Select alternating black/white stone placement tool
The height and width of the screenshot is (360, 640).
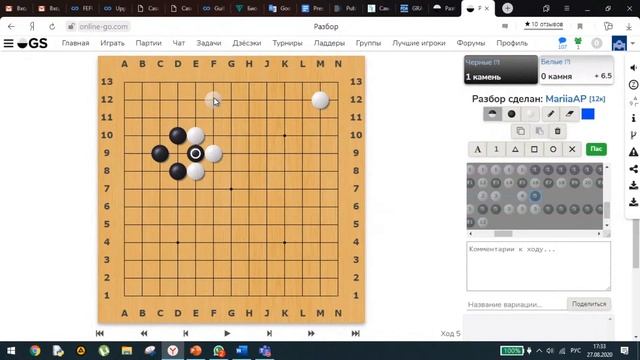pos(492,114)
